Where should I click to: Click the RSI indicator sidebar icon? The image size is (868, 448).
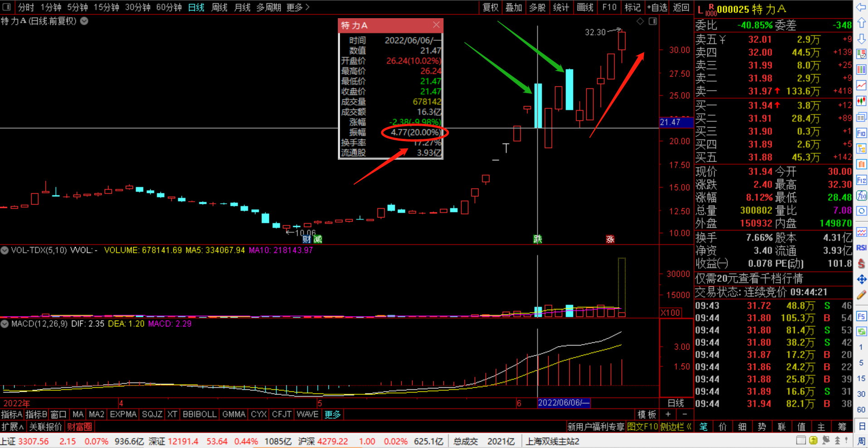[861, 248]
